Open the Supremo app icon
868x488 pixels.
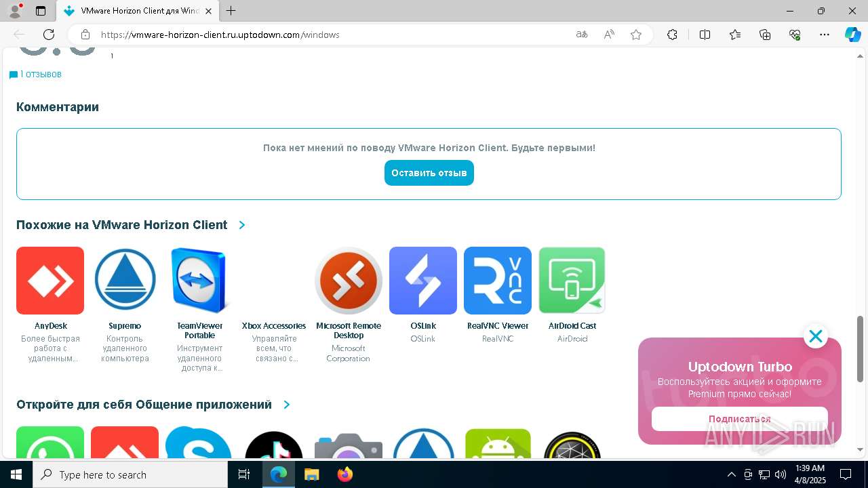125,281
